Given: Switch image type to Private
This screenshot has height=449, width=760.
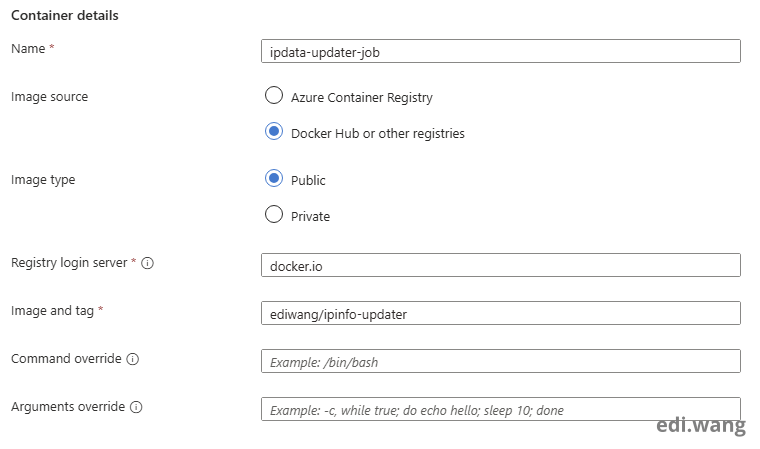Looking at the screenshot, I should [x=274, y=214].
